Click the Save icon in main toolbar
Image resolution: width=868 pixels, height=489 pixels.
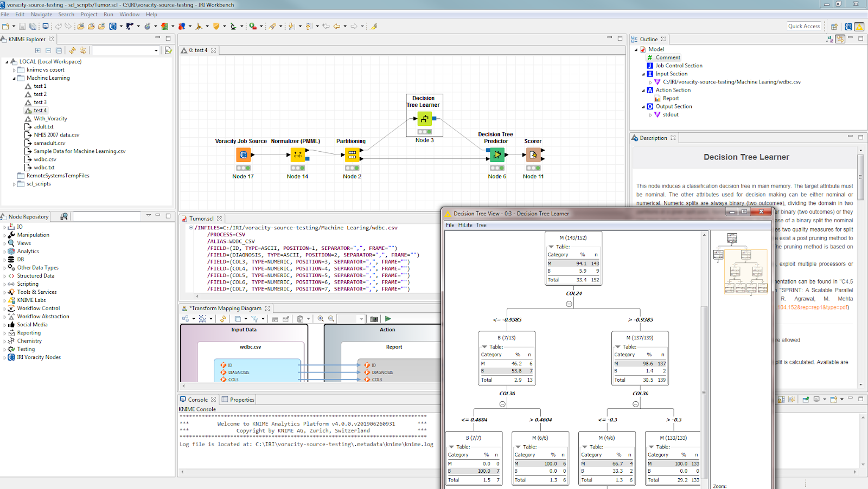pos(22,26)
